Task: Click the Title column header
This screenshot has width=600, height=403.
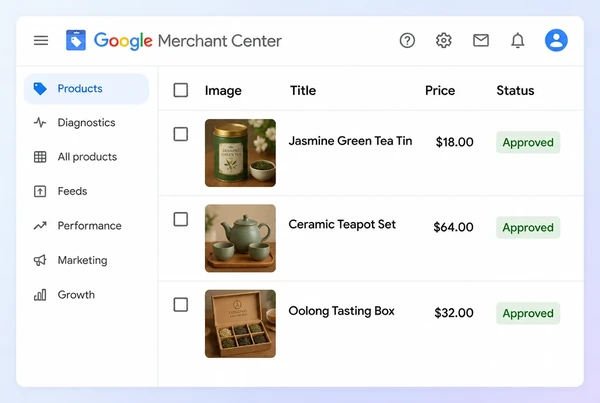Action: click(x=303, y=90)
